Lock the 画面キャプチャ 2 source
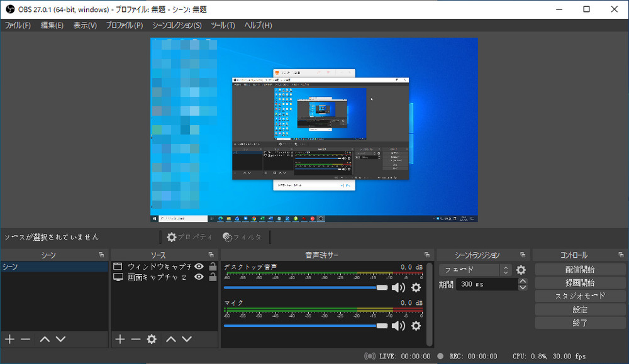 [213, 277]
